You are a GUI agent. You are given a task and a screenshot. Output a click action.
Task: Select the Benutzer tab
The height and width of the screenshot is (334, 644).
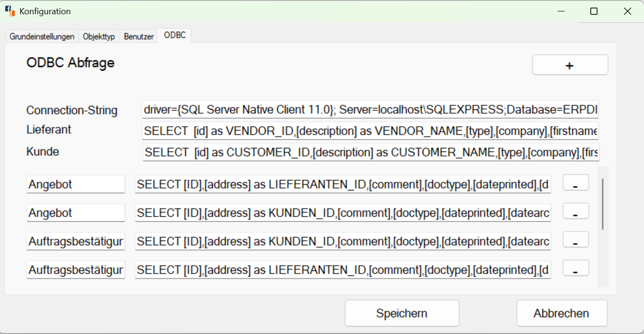pos(138,36)
